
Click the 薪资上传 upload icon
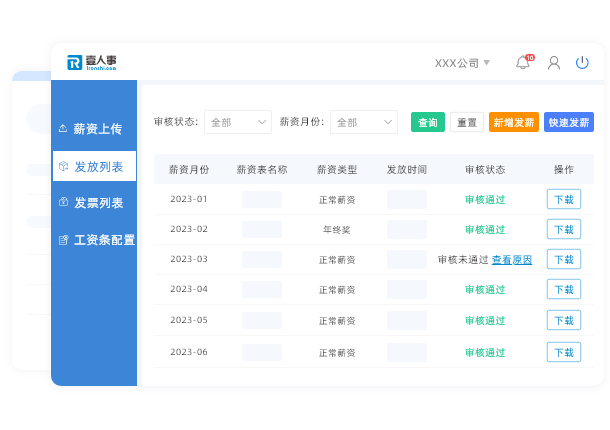(63, 128)
